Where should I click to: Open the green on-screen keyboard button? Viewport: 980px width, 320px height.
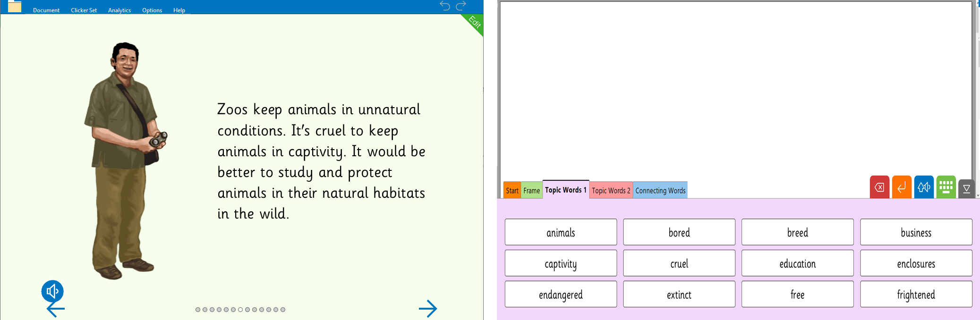point(946,187)
